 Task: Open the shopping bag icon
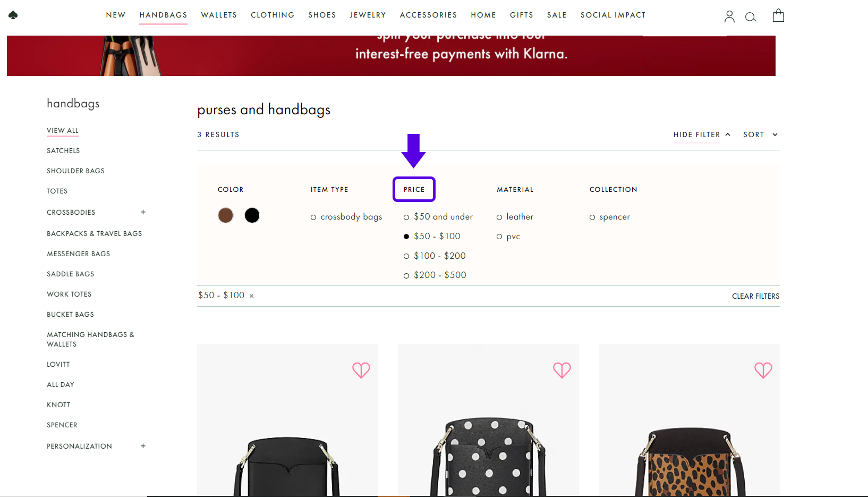(778, 15)
